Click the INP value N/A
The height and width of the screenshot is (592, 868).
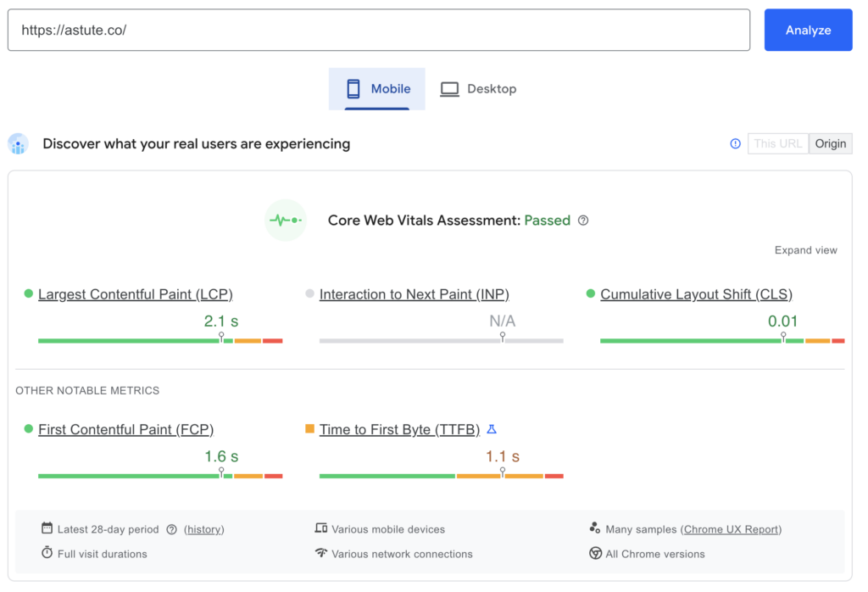click(x=502, y=321)
